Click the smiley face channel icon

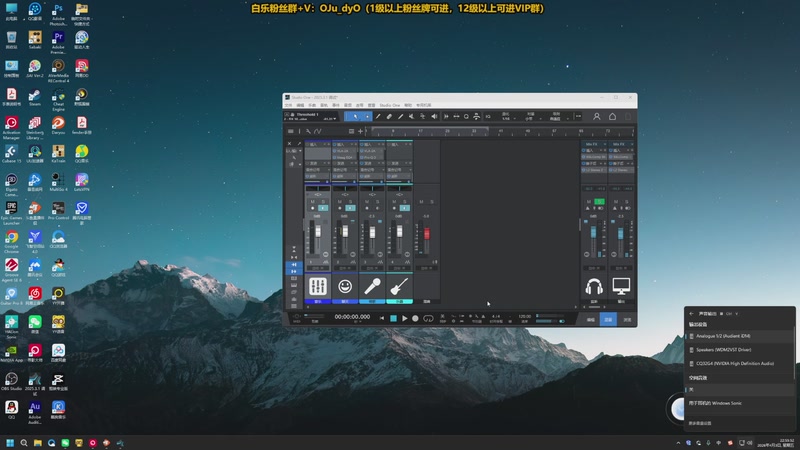point(345,286)
